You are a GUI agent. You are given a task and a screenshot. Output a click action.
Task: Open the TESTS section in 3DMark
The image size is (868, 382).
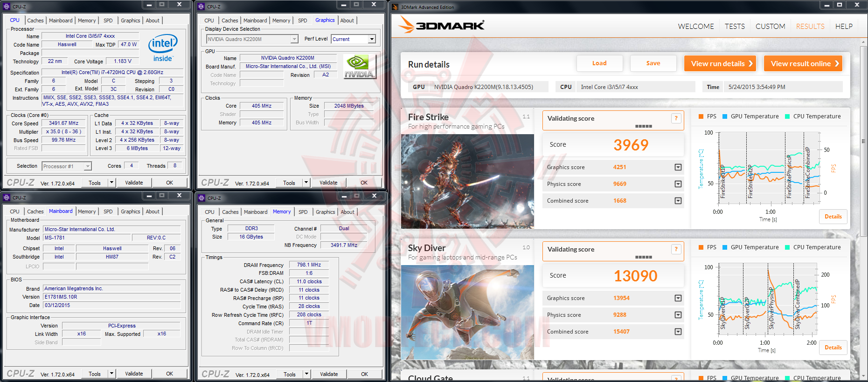coord(735,27)
